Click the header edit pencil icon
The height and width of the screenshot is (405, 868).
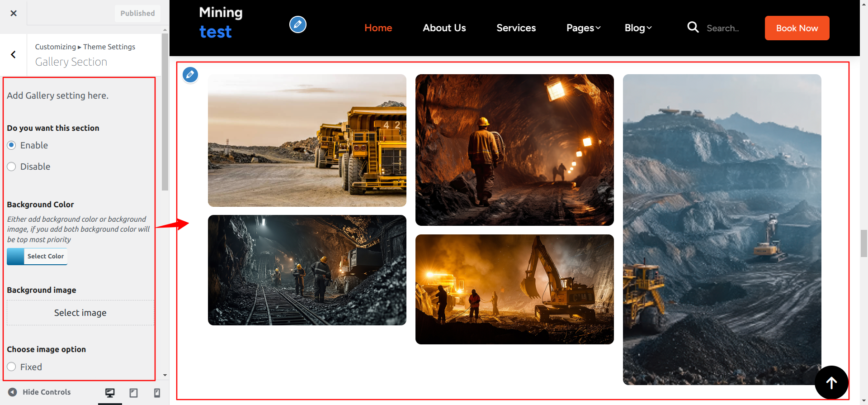297,24
